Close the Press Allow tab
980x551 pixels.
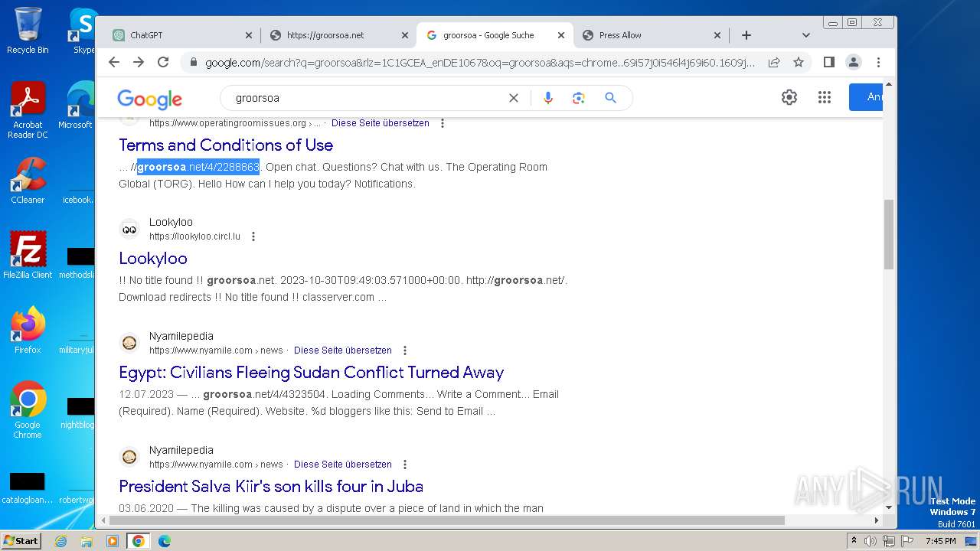[717, 35]
